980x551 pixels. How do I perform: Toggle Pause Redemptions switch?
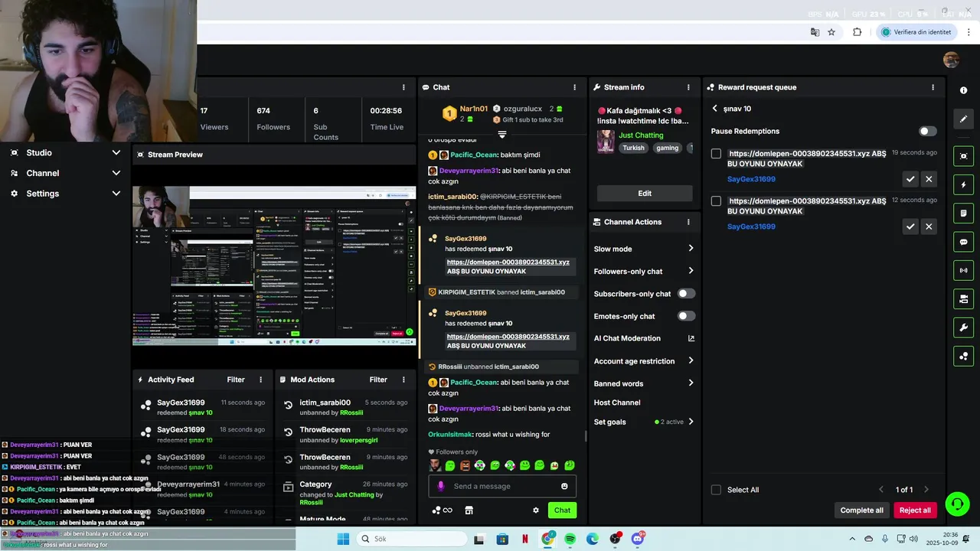pos(927,131)
